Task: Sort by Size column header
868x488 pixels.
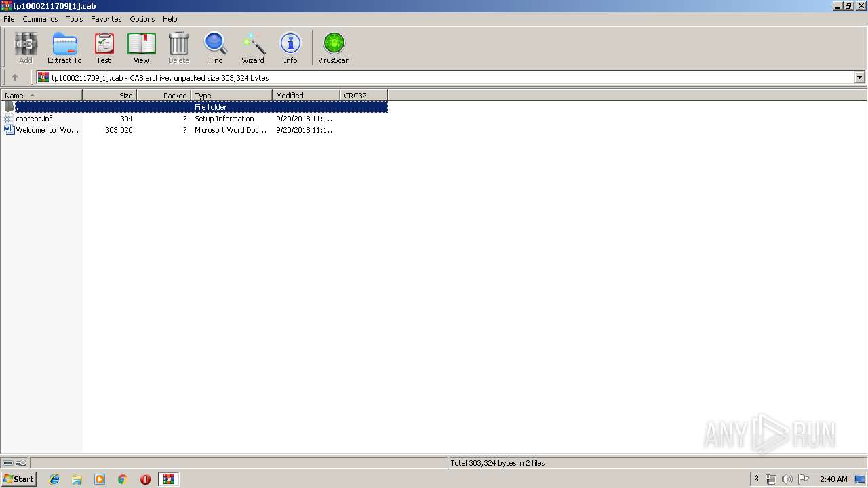Action: click(x=109, y=96)
